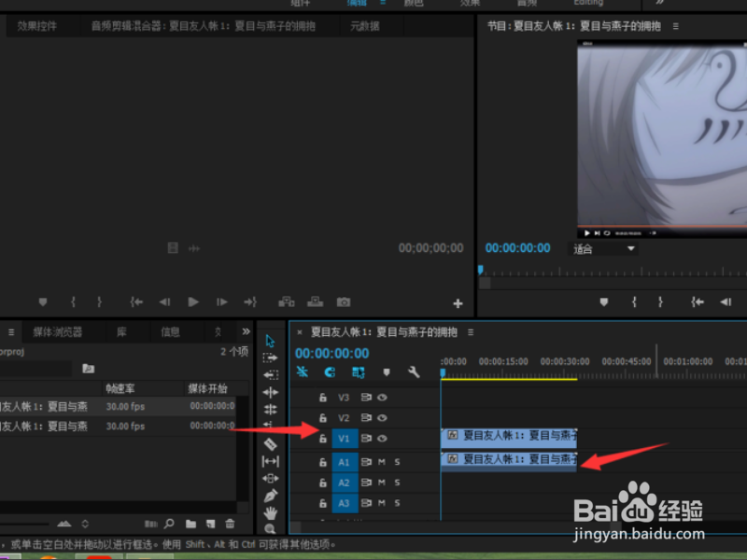Click the project panel trash icon

tap(230, 524)
